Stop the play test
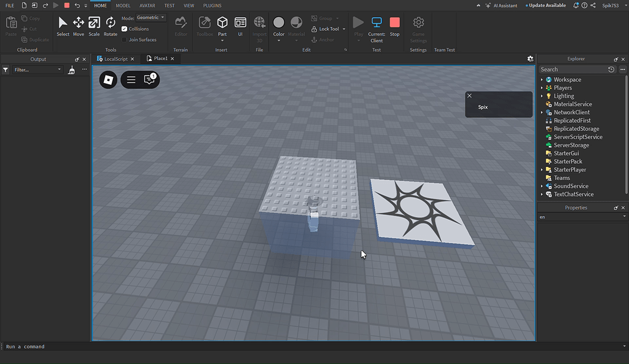 click(395, 27)
